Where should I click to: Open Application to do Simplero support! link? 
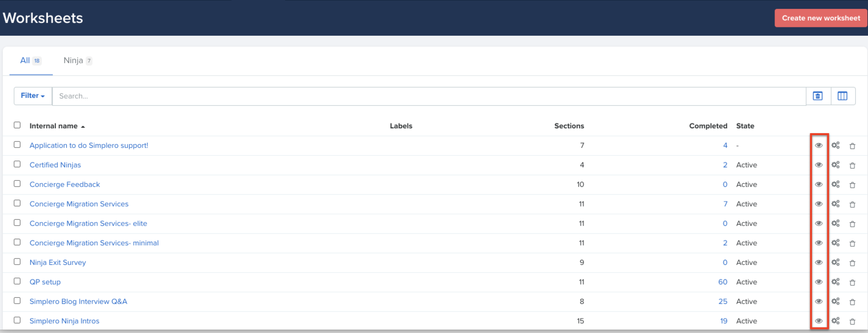[89, 145]
